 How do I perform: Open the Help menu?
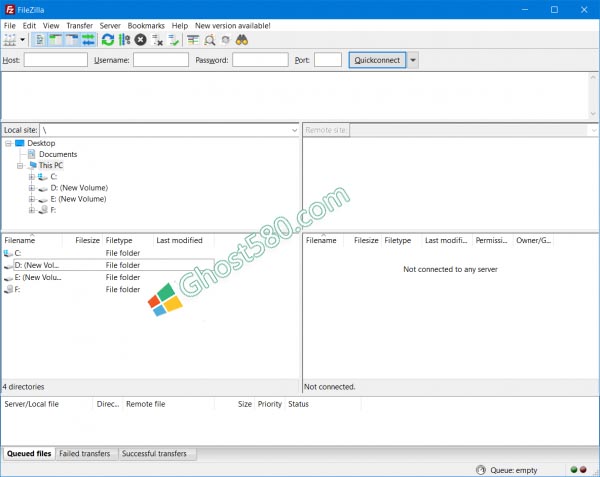coord(179,26)
